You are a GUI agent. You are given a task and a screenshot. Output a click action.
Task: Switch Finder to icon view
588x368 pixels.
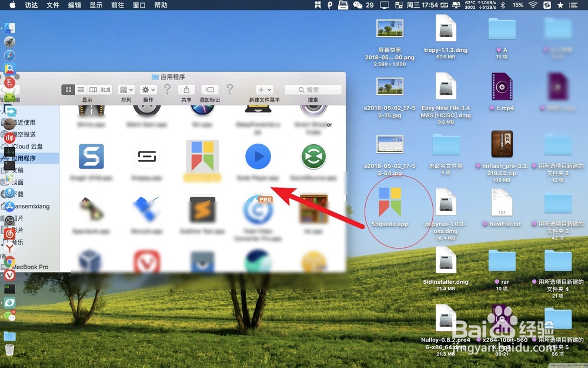pyautogui.click(x=68, y=89)
